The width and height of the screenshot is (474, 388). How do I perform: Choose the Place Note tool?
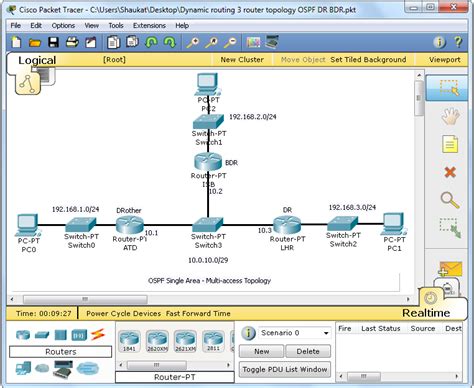450,144
